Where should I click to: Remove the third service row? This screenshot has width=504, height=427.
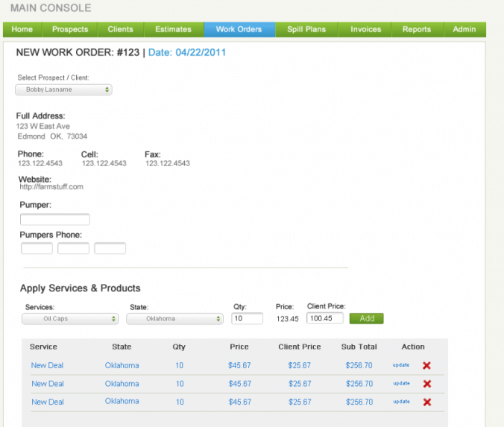pos(427,402)
